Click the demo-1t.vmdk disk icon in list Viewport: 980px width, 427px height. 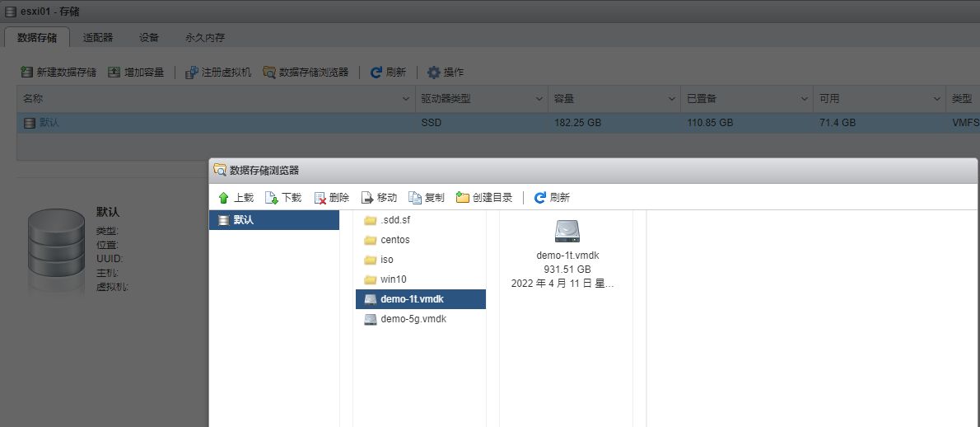pos(370,299)
